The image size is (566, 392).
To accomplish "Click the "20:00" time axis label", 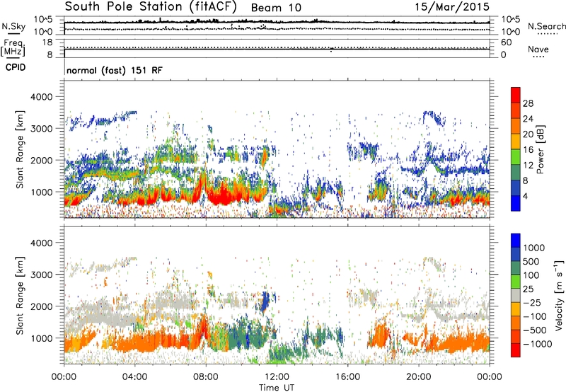I will tap(419, 377).
